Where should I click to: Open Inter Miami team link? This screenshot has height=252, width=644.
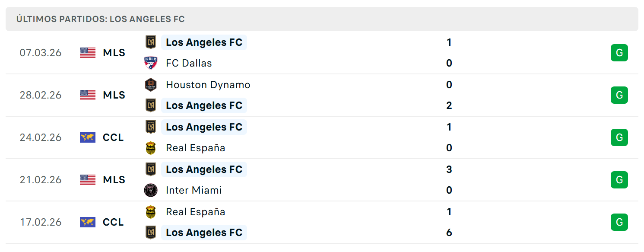194,190
